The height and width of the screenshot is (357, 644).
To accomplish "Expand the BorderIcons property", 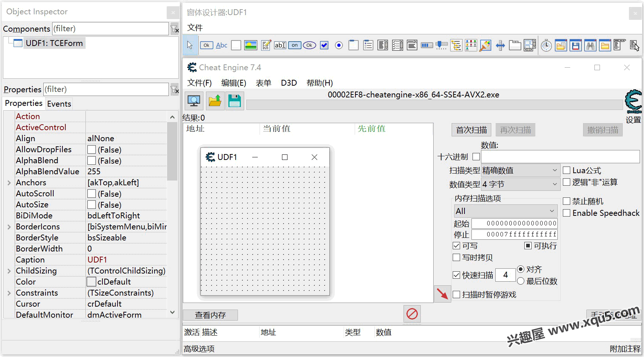I will point(9,227).
